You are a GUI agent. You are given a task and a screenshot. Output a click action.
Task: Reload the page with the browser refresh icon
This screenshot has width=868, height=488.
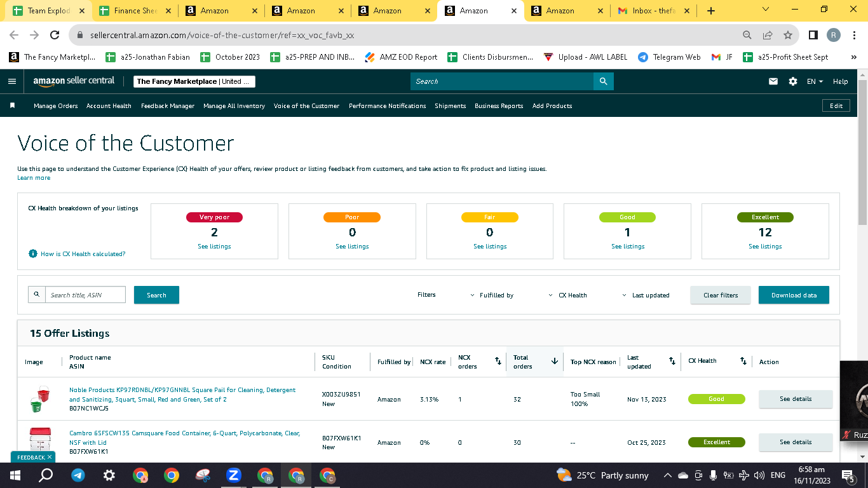(55, 35)
